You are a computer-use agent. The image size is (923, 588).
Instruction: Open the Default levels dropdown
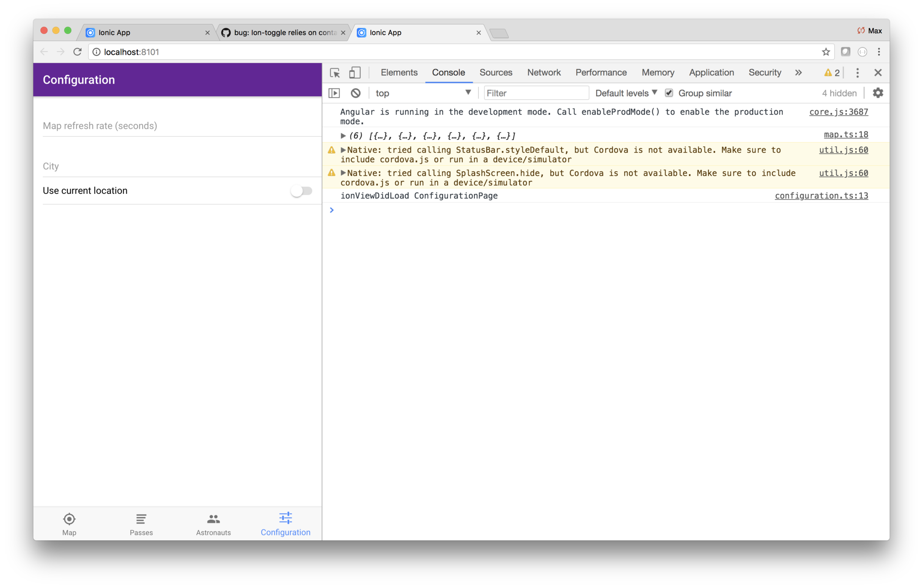(x=626, y=93)
